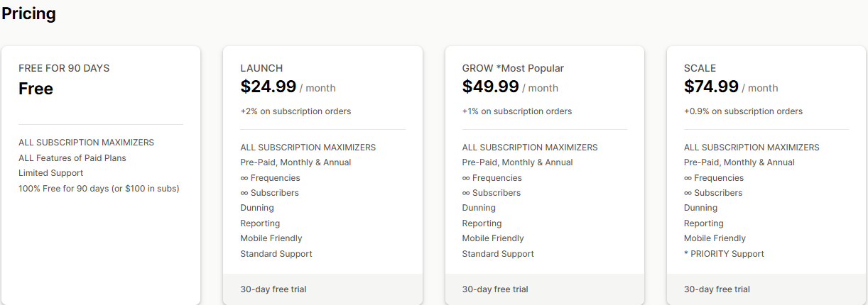Click the Pricing page heading
Image resolution: width=868 pixels, height=305 pixels.
point(29,13)
